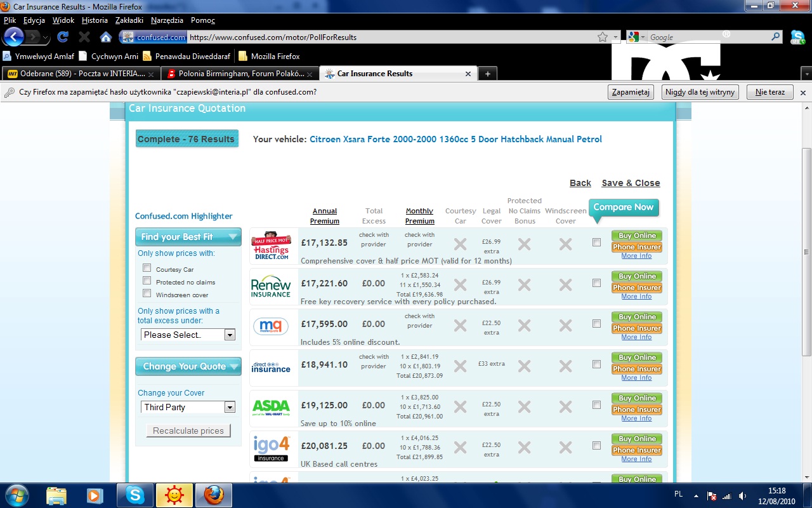
Task: Reload the page with the refresh icon
Action: 62,37
